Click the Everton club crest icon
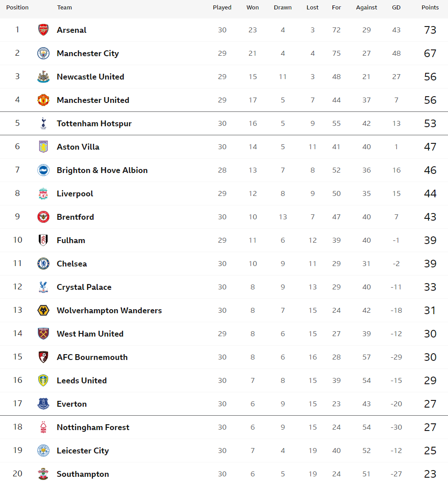 (x=43, y=404)
